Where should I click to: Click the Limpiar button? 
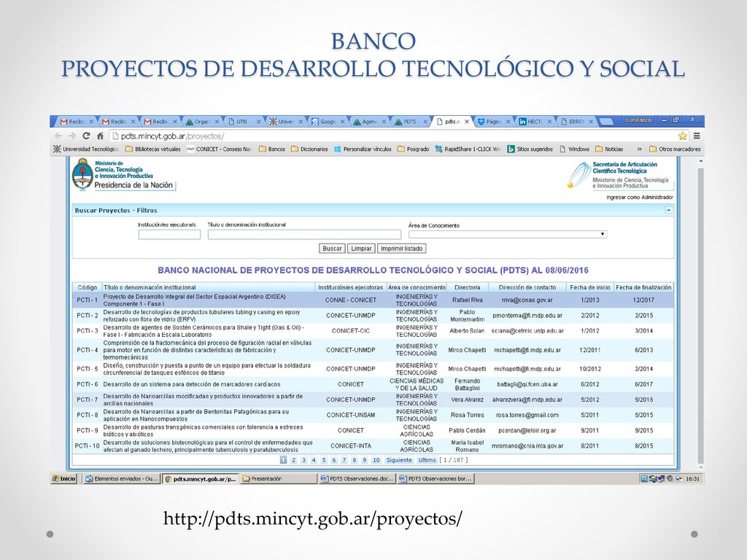pyautogui.click(x=361, y=249)
